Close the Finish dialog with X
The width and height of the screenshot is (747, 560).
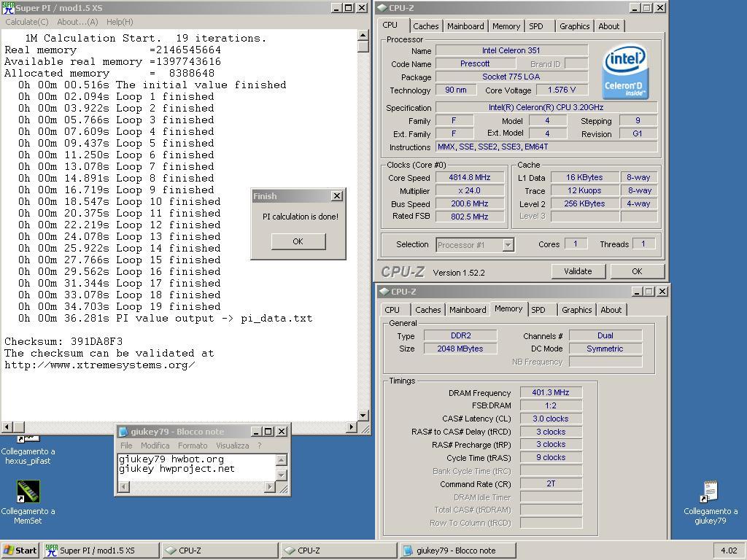(337, 195)
